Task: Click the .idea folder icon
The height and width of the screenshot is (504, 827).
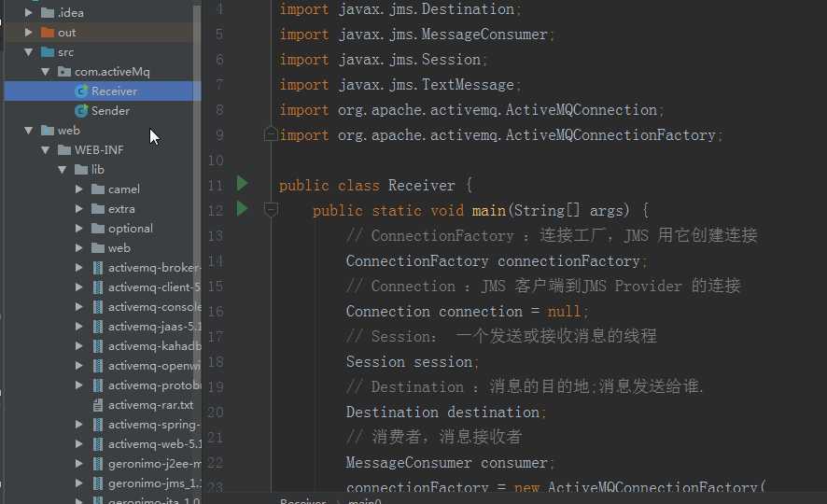Action: tap(48, 13)
